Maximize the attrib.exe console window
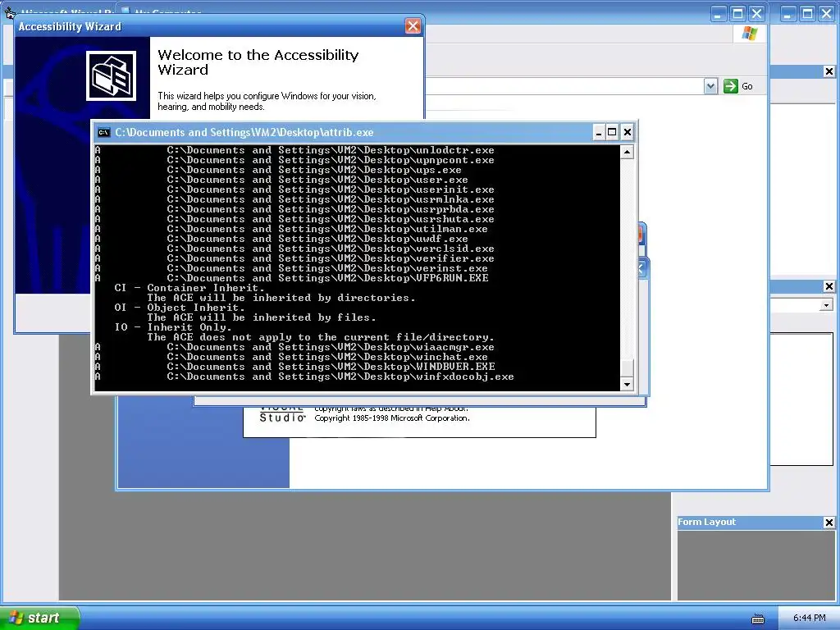The width and height of the screenshot is (840, 630). click(612, 132)
